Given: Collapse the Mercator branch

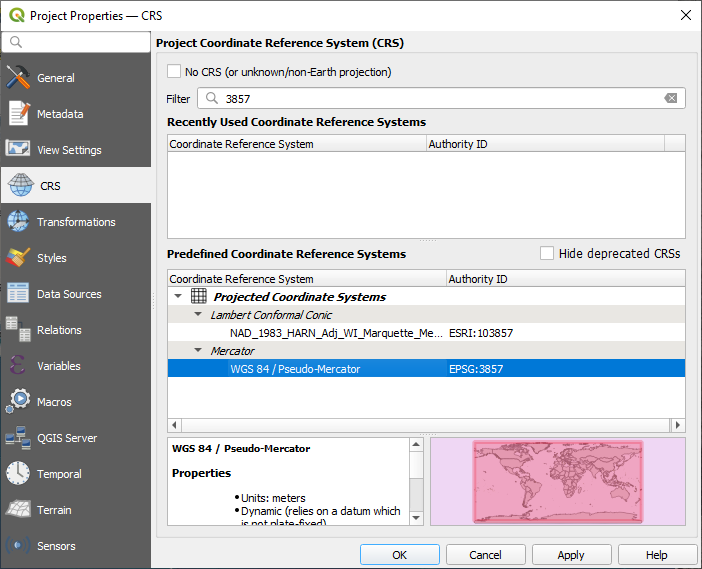Looking at the screenshot, I should pyautogui.click(x=198, y=351).
